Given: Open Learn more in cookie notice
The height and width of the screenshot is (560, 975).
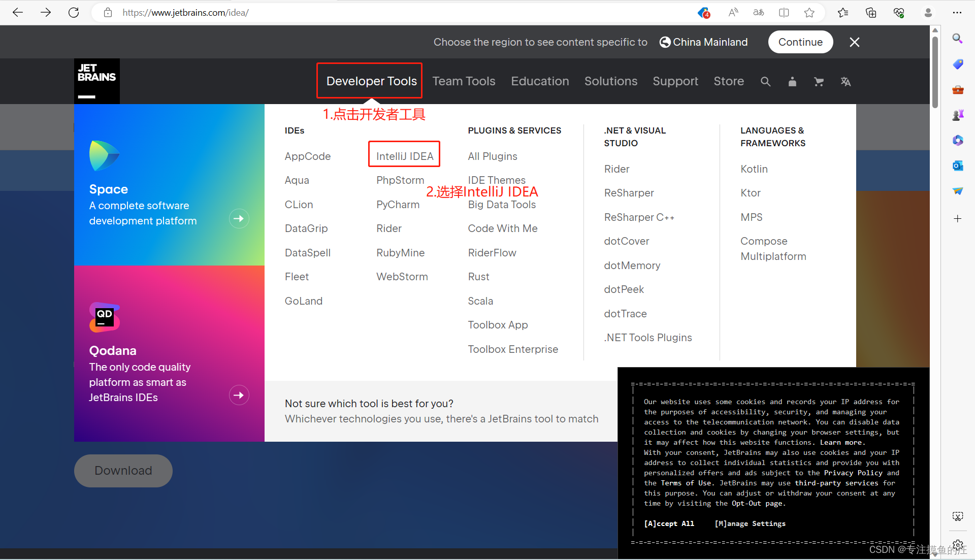Looking at the screenshot, I should [842, 442].
